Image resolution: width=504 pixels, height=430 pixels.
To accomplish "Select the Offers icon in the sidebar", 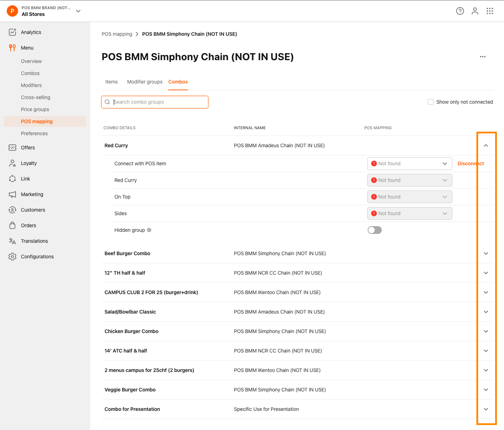I will point(12,148).
